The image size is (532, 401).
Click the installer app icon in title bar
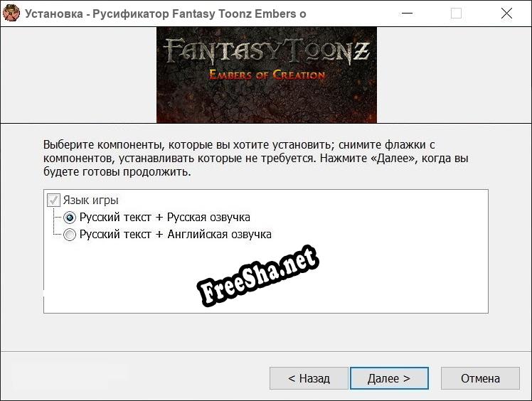tap(11, 14)
